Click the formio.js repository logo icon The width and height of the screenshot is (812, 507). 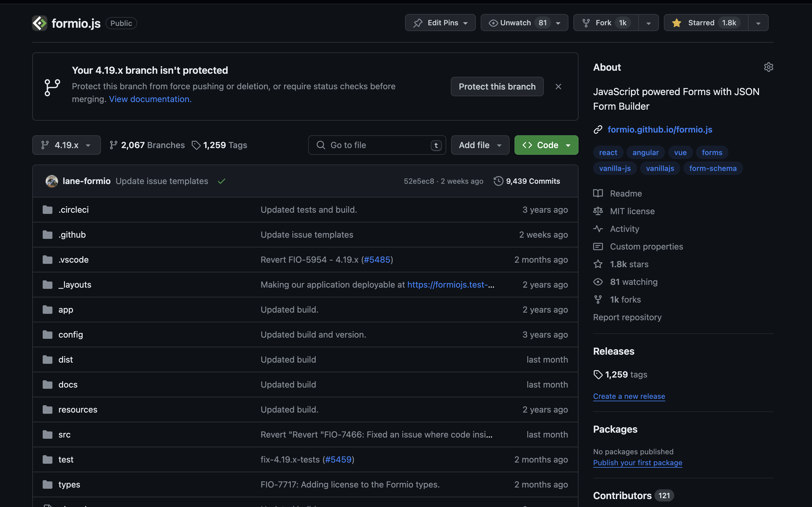[40, 23]
